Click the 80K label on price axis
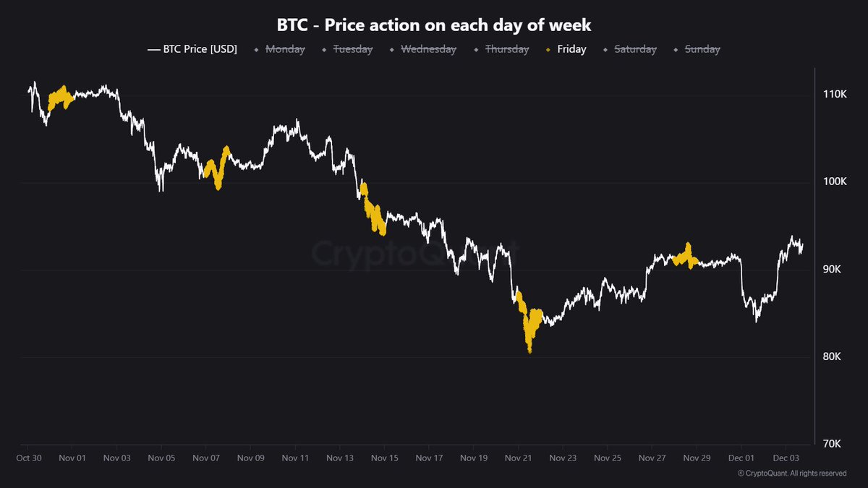Image resolution: width=868 pixels, height=488 pixels. (835, 357)
